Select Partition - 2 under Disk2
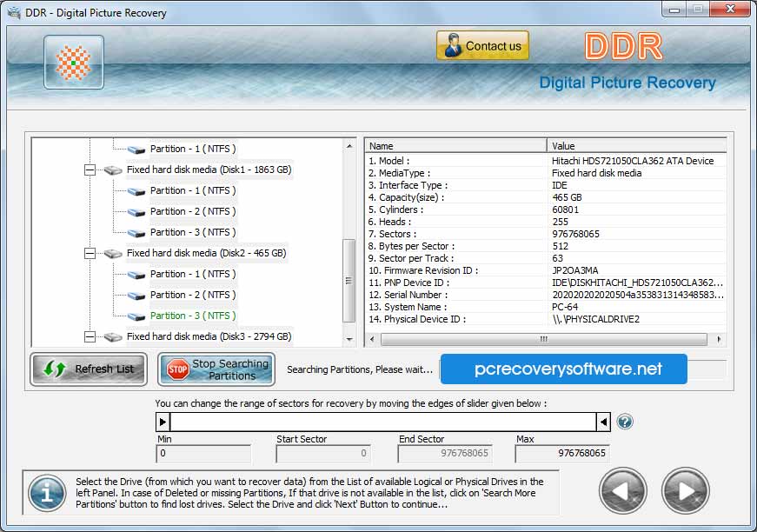Image resolution: width=757 pixels, height=532 pixels. [x=193, y=295]
